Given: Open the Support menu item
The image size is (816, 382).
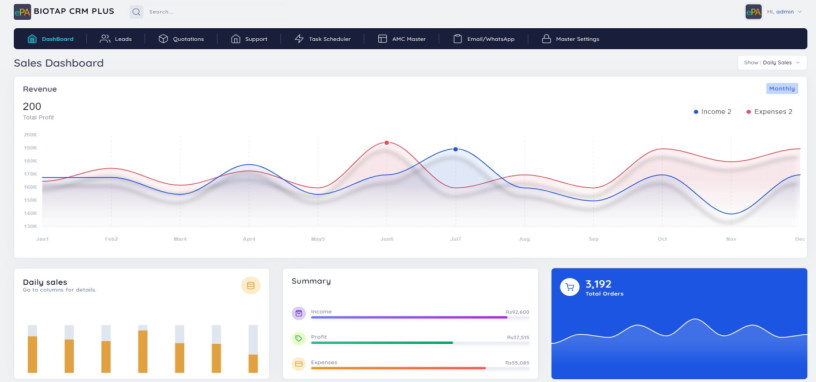Looking at the screenshot, I should pyautogui.click(x=249, y=39).
